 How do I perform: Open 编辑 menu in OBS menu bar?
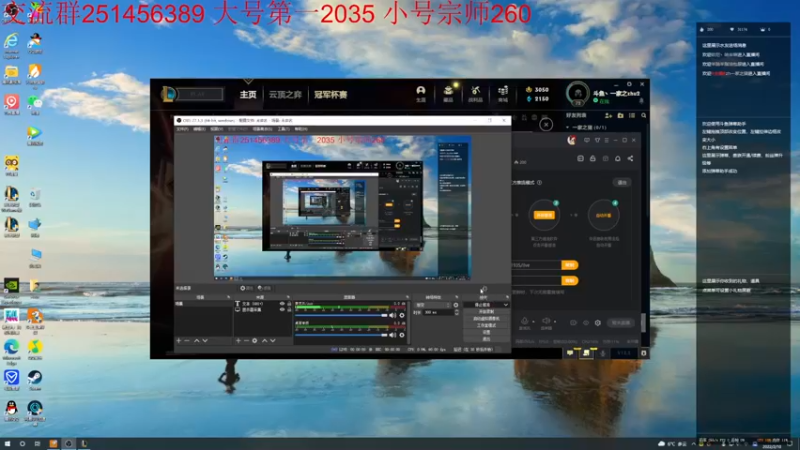pyautogui.click(x=199, y=129)
